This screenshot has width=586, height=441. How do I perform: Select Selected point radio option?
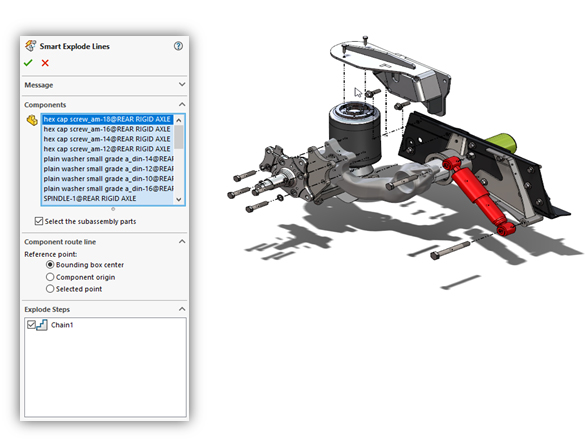point(50,289)
